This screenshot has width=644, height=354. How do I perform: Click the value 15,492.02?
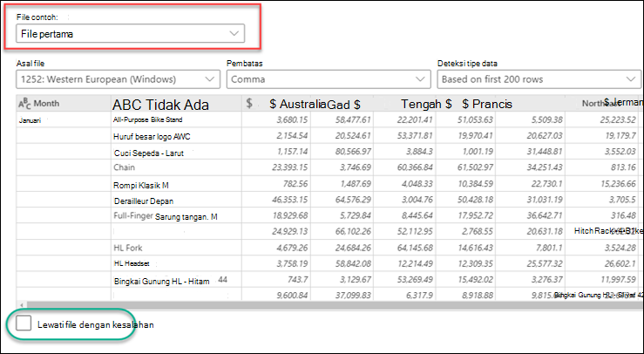click(x=475, y=280)
